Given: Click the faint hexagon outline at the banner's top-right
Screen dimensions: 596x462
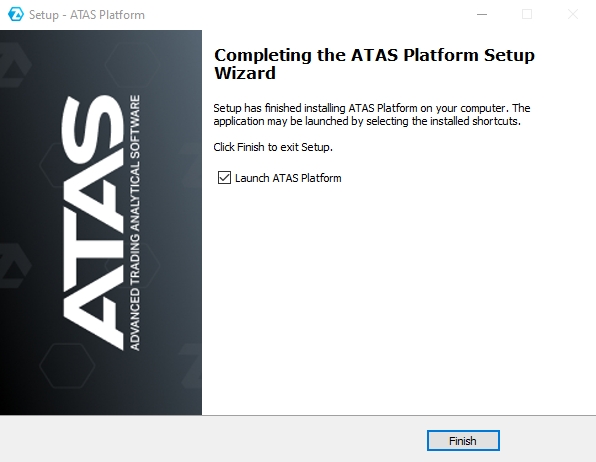Looking at the screenshot, I should [132, 64].
